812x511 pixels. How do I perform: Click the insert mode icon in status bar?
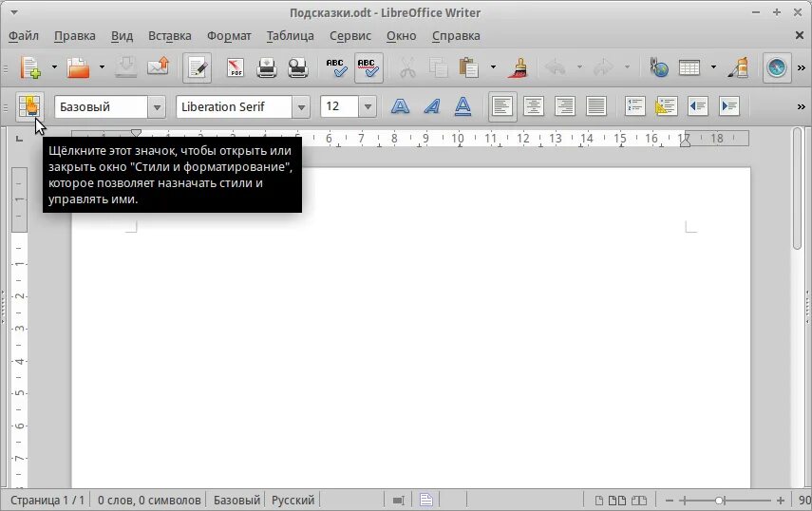click(x=398, y=501)
